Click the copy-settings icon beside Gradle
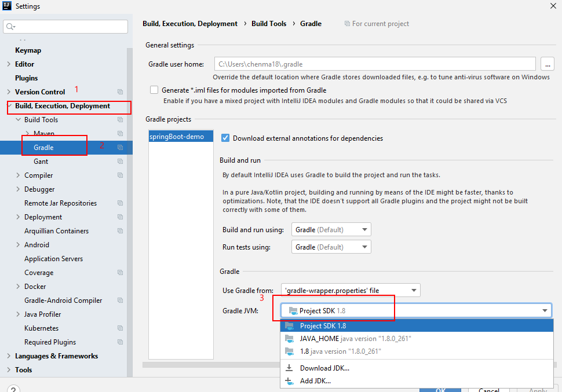Screen dimensions: 562x392 (120, 147)
